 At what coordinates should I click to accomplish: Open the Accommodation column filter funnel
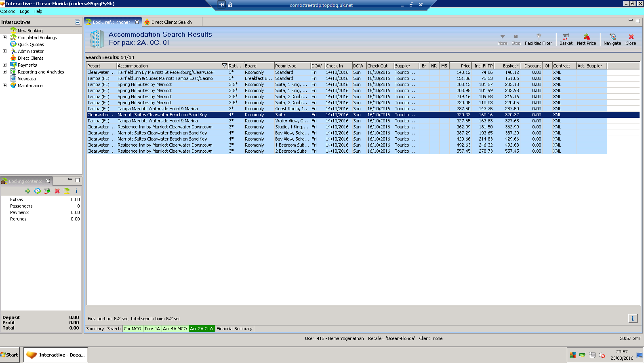click(x=224, y=66)
